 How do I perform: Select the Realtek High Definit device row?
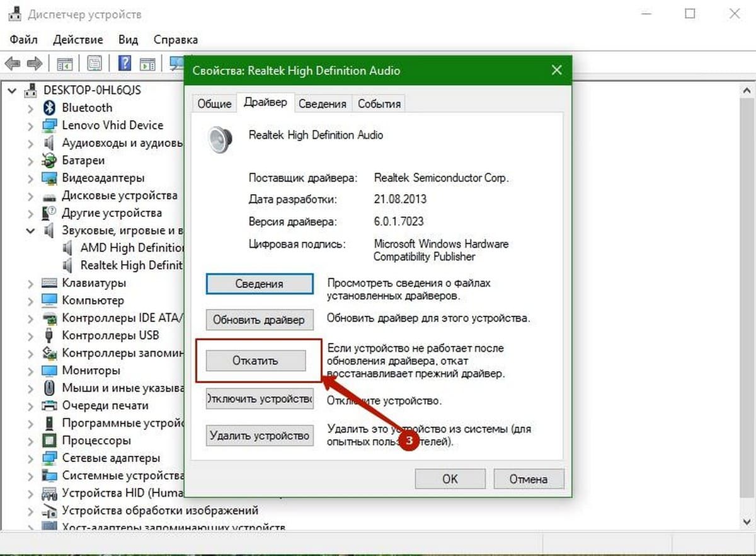pos(123,265)
